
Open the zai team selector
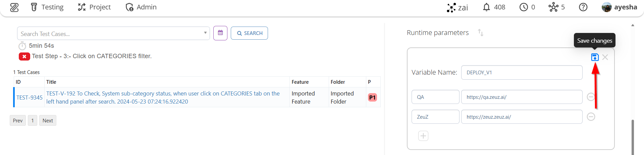pos(458,7)
